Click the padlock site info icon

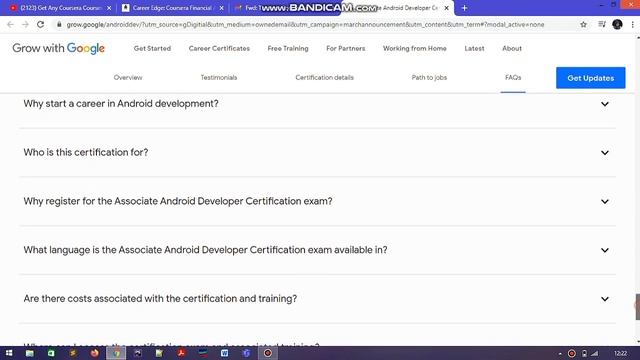[59, 24]
